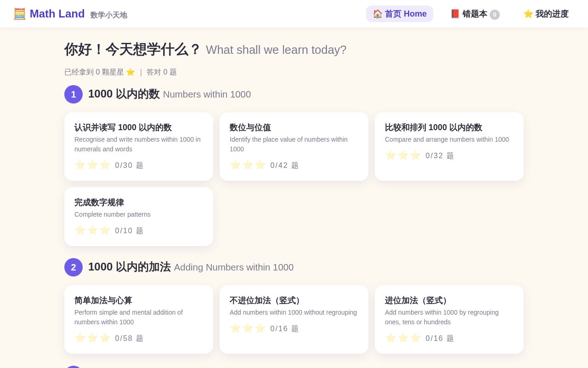Click the 答对 0 题 text
The width and height of the screenshot is (588, 368).
[162, 72]
